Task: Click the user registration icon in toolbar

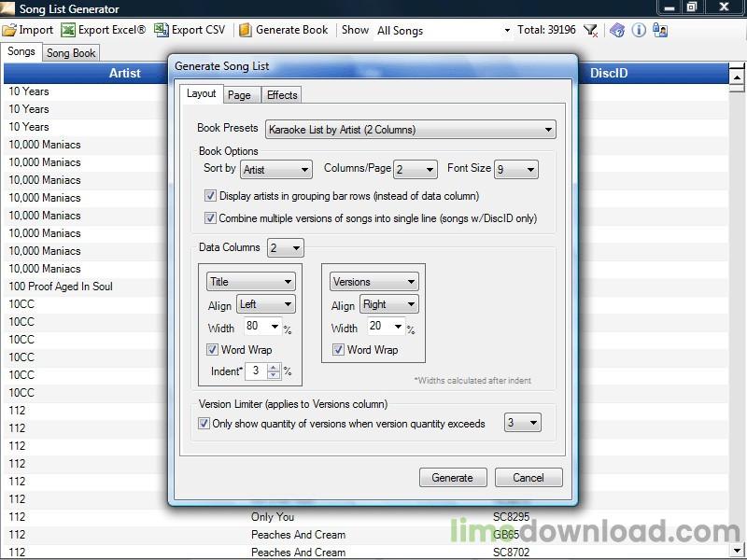Action: [660, 30]
